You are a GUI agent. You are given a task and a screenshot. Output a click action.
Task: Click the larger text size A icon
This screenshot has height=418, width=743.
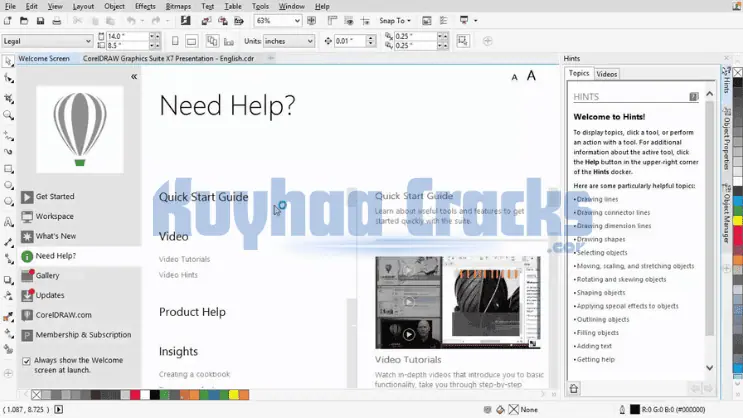pos(531,76)
